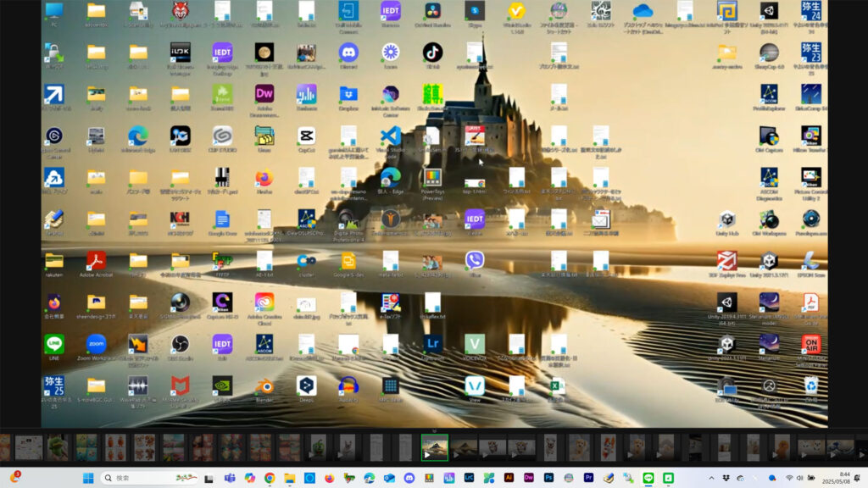
Task: Open the VOICEVOX desktop icon
Action: 475,345
